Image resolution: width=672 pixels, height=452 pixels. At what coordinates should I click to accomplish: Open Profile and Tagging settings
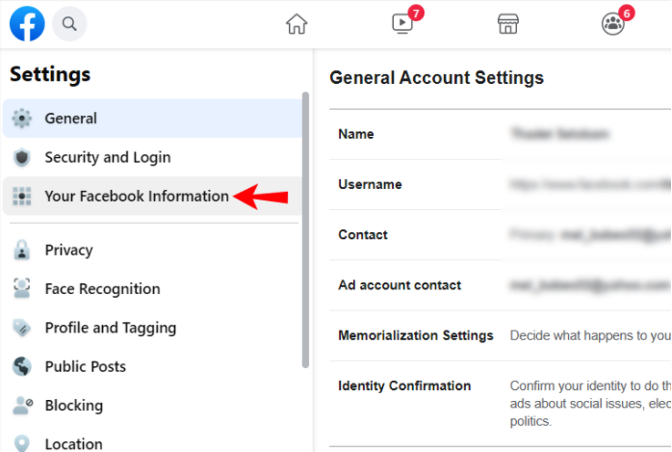click(x=153, y=328)
